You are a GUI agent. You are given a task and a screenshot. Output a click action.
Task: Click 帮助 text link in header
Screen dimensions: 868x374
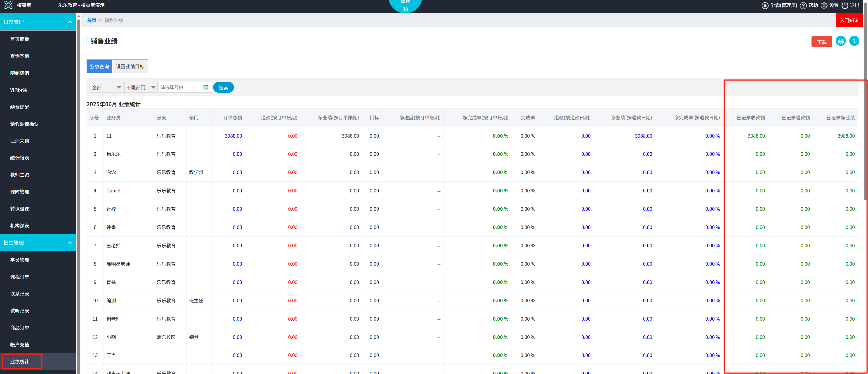pyautogui.click(x=813, y=5)
